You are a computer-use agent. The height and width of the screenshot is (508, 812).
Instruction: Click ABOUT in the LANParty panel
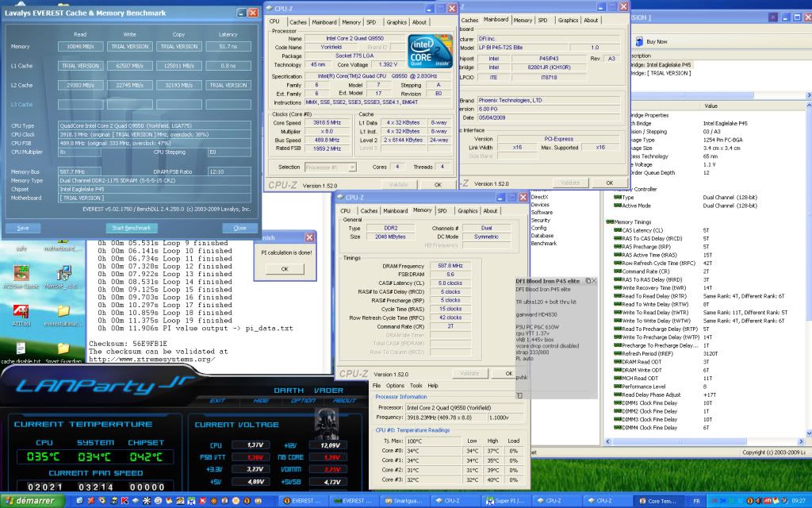point(344,401)
